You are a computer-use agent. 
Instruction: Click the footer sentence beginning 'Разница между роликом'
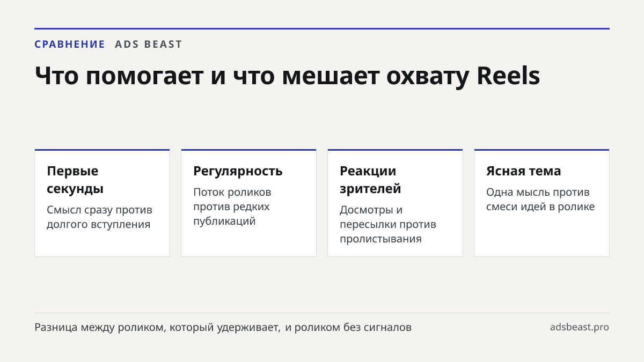coord(223,327)
